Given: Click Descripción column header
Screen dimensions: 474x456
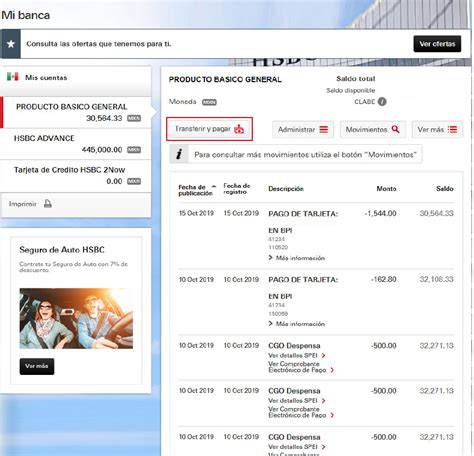Looking at the screenshot, I should click(x=286, y=189).
